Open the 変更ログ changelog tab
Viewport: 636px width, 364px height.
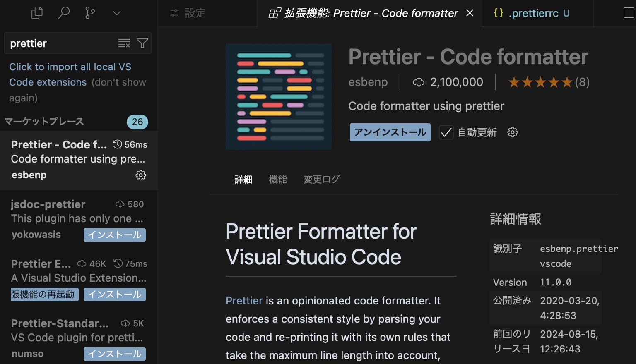click(322, 180)
